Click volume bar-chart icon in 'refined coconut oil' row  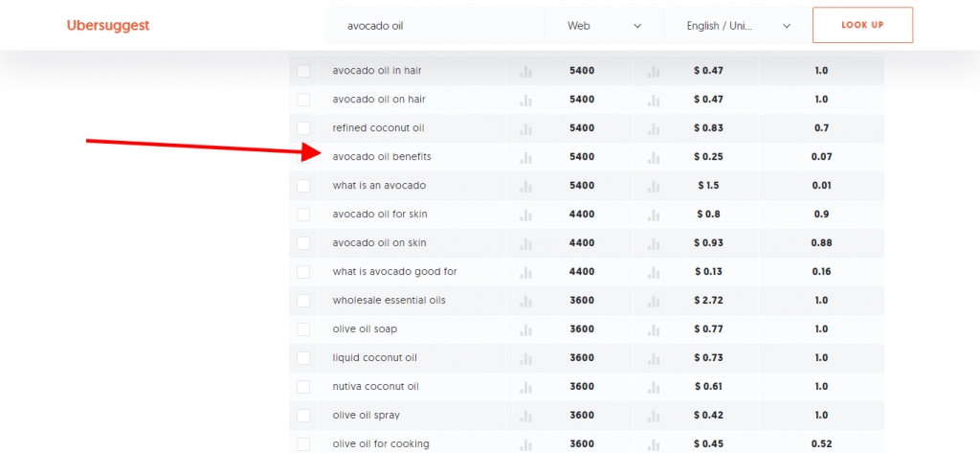click(525, 129)
